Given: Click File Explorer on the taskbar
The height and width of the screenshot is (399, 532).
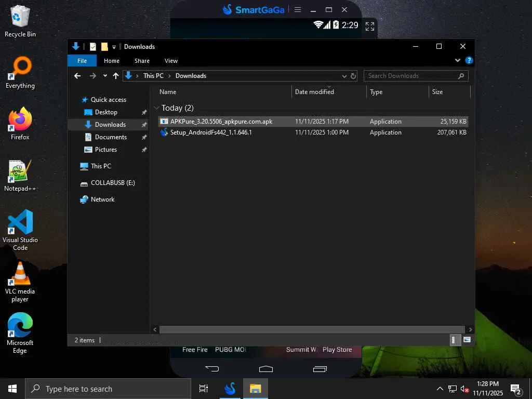Looking at the screenshot, I should pos(255,389).
